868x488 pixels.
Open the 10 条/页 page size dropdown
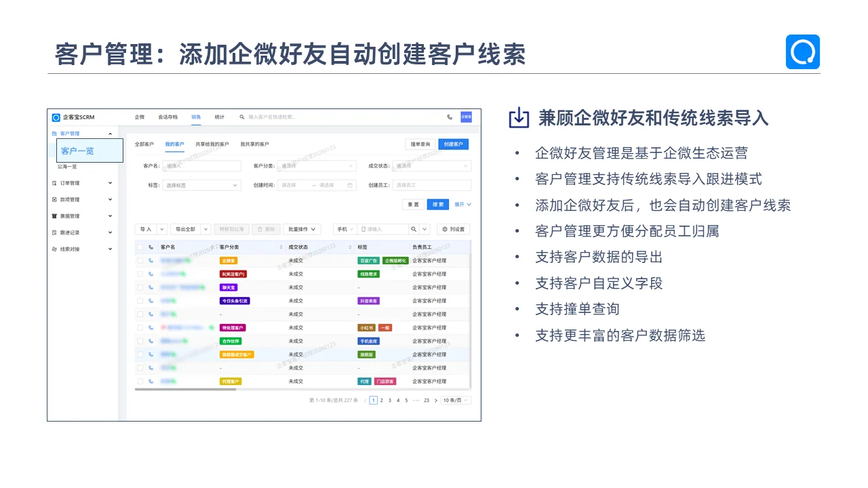pyautogui.click(x=456, y=401)
